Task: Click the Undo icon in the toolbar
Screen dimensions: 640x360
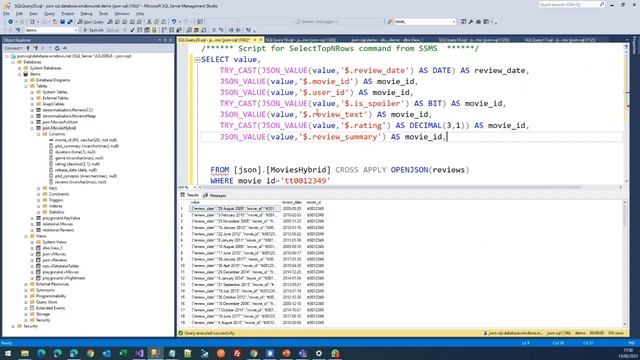Action: [174, 22]
